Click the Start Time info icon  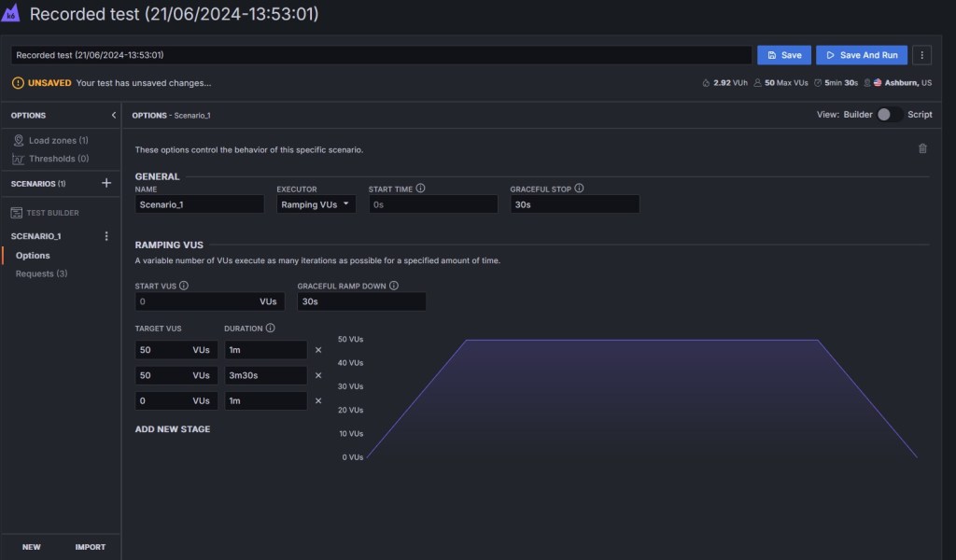[420, 189]
